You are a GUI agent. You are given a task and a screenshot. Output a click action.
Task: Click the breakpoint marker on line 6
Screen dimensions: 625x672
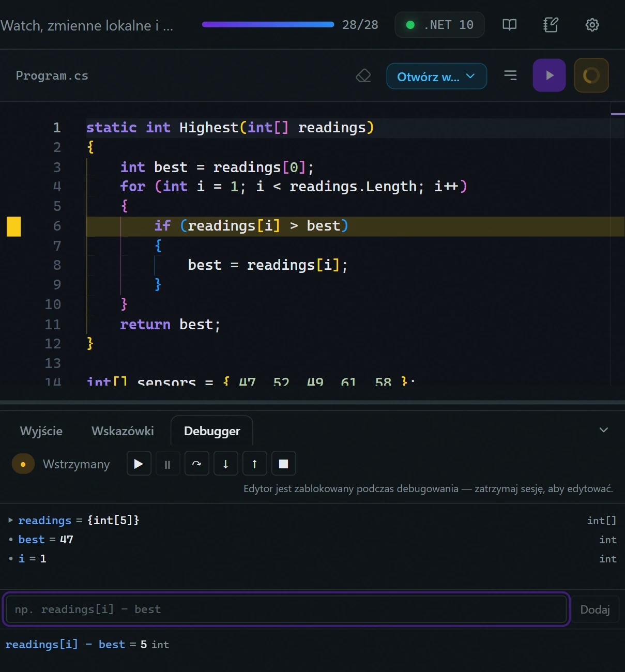point(13,226)
